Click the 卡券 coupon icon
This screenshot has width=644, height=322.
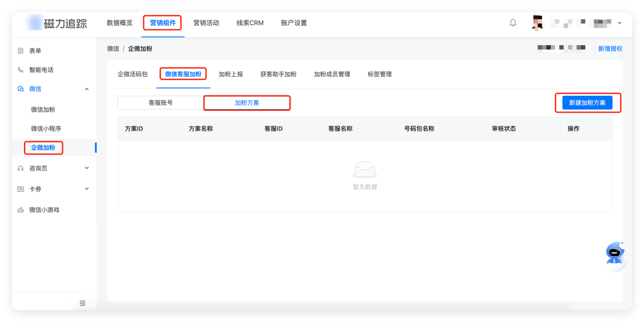20,189
